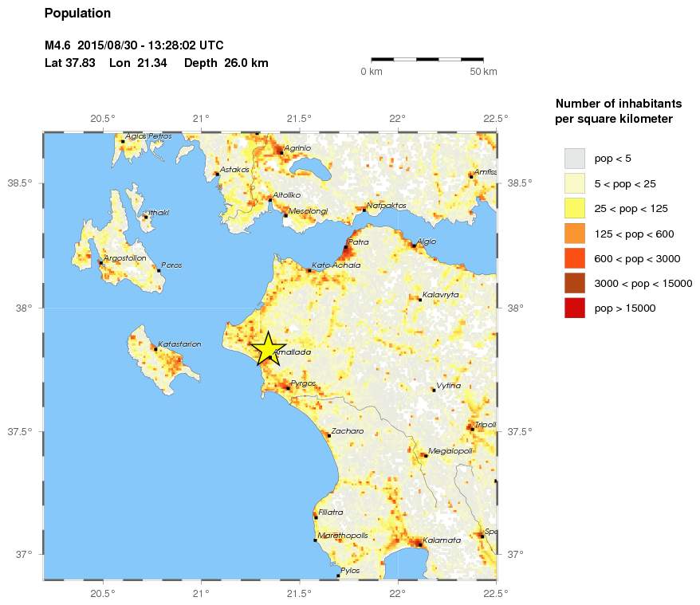Screen dimensions: 700x605
Task: Select the Pyrgos city marker
Action: pos(288,388)
